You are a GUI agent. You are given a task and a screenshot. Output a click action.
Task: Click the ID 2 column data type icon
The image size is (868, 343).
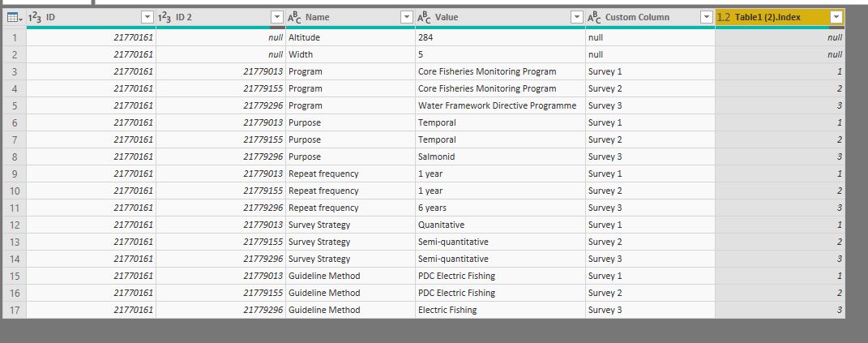(165, 18)
